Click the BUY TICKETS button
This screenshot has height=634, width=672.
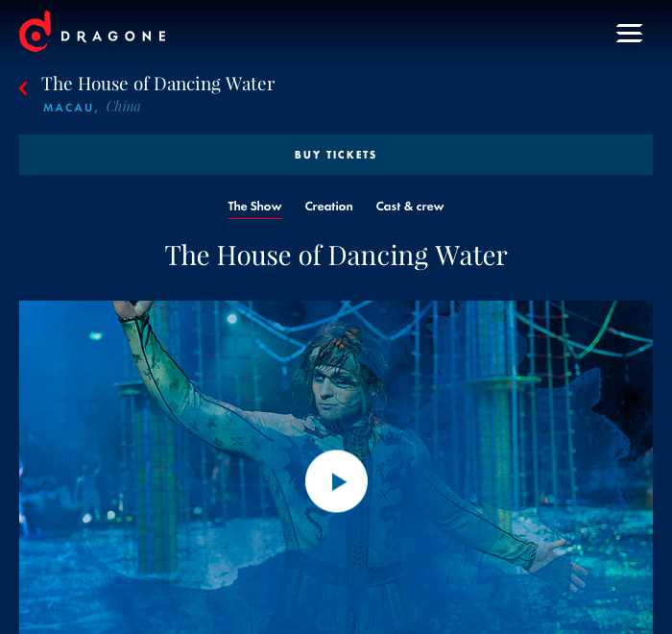(336, 155)
